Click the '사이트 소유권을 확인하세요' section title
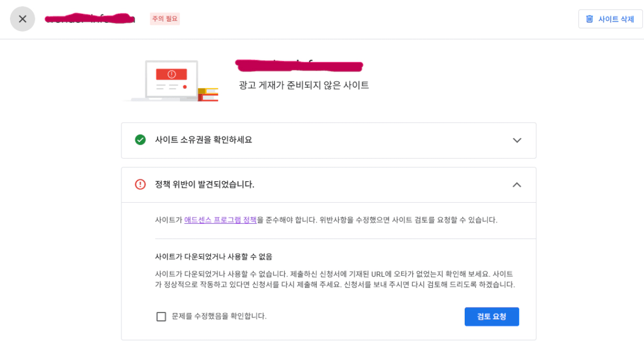 [x=203, y=140]
